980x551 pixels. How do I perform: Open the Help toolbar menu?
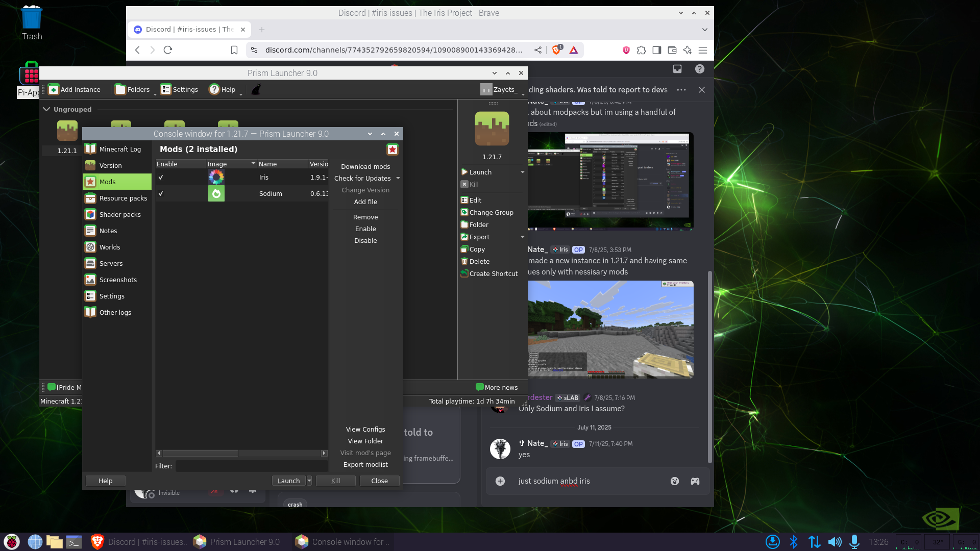click(x=223, y=89)
